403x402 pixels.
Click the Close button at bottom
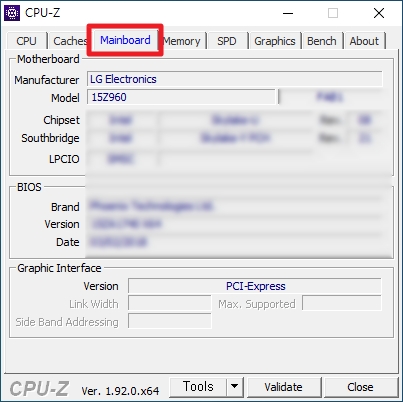pyautogui.click(x=360, y=387)
